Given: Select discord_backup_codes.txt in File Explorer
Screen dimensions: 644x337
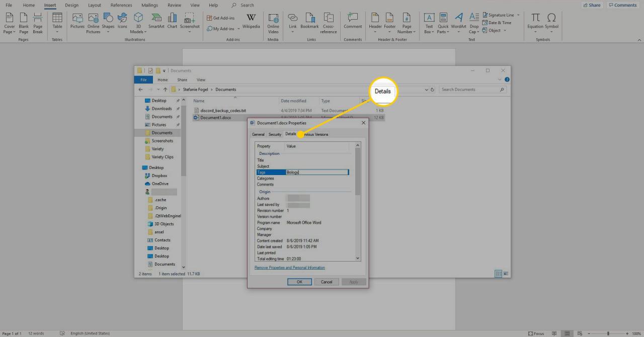Looking at the screenshot, I should point(223,110).
